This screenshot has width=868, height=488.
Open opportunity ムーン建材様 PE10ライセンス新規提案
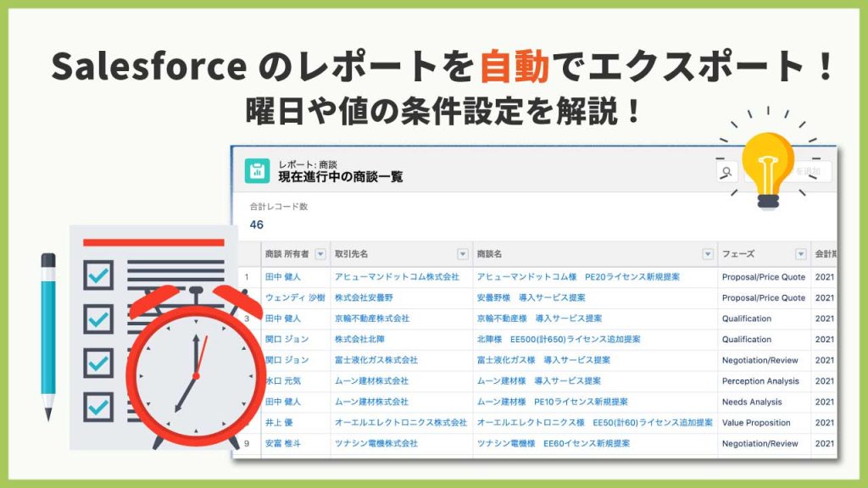click(552, 402)
